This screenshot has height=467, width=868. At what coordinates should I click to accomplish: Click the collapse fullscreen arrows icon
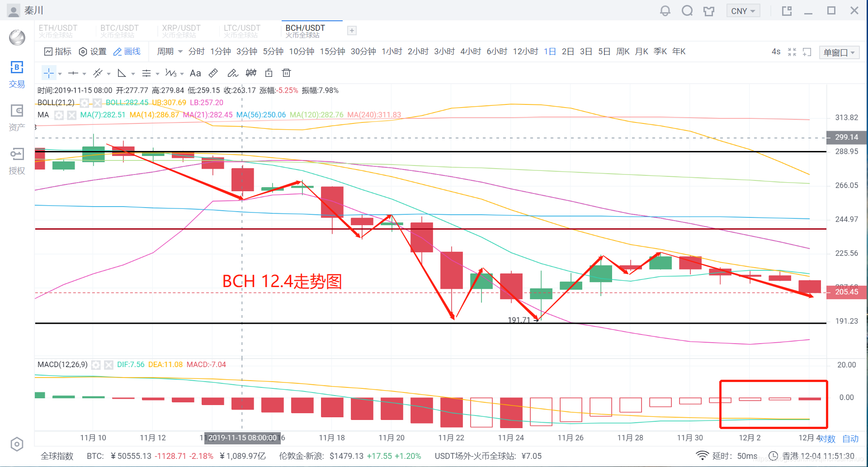coord(792,52)
